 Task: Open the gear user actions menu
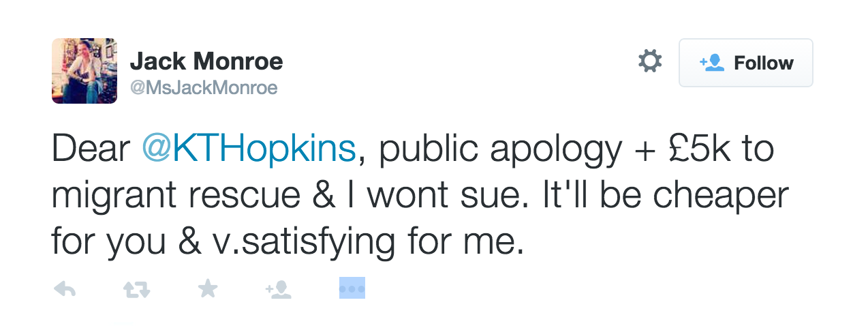[650, 62]
